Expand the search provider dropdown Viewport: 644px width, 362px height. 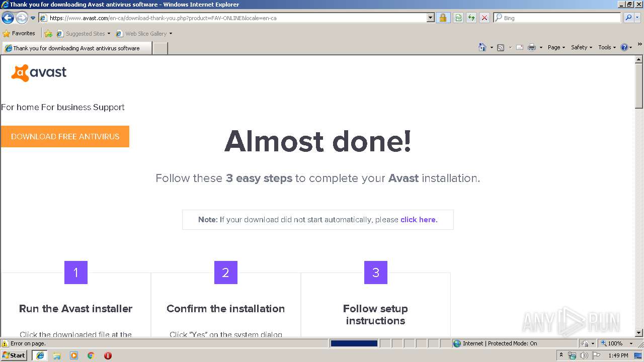coord(637,18)
